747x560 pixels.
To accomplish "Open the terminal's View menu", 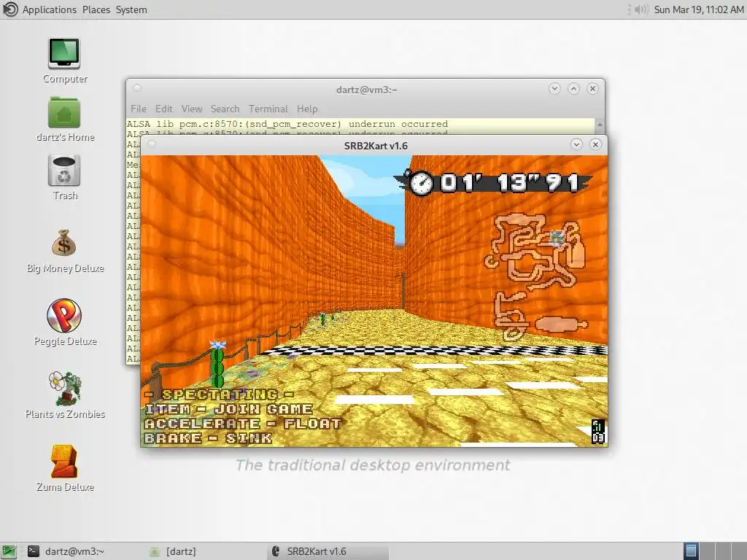I will click(x=192, y=109).
